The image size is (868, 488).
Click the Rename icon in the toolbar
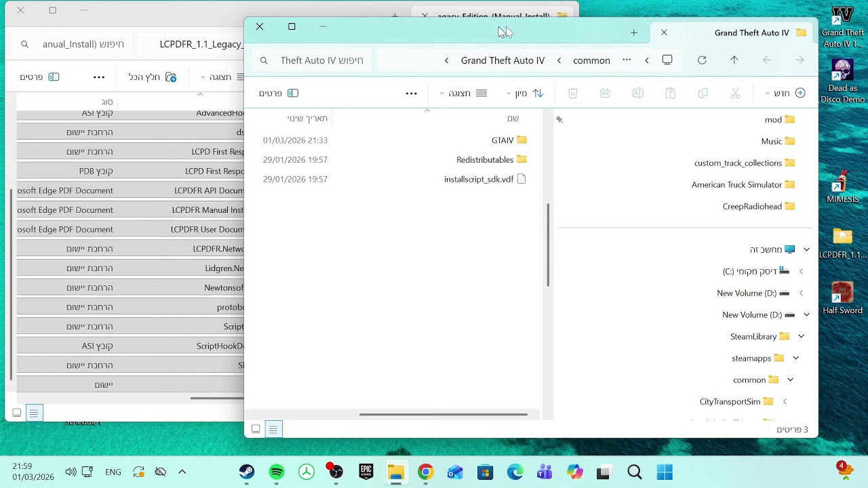click(637, 94)
